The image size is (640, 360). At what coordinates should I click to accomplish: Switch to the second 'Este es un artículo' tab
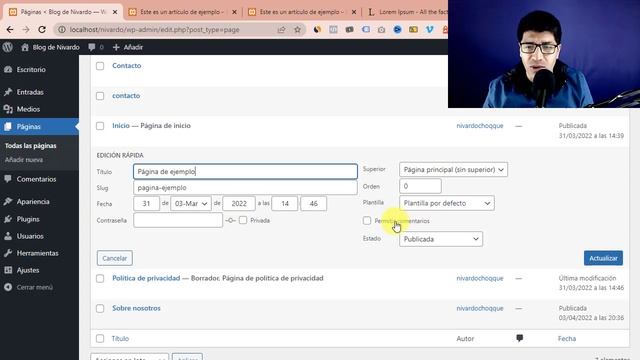[182, 12]
